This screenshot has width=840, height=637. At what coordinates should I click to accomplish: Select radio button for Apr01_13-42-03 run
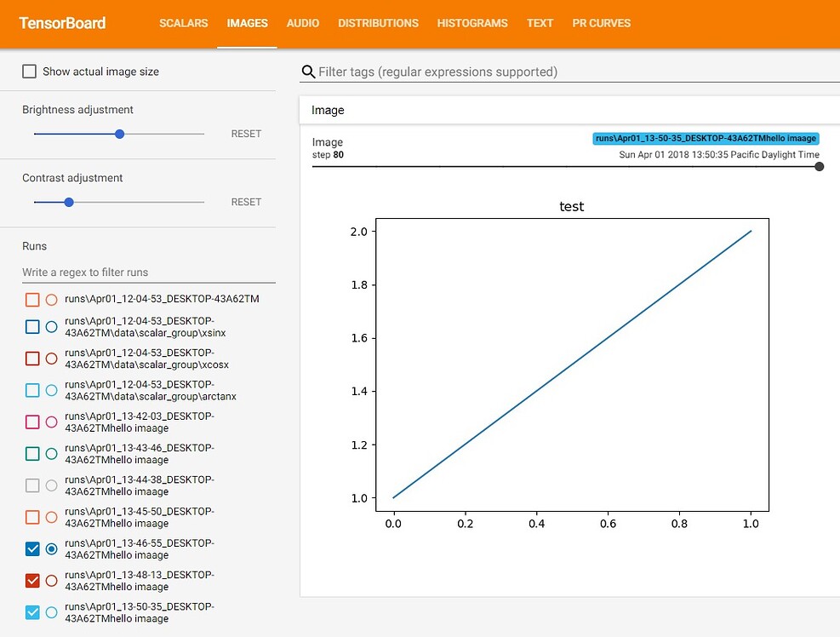51,422
